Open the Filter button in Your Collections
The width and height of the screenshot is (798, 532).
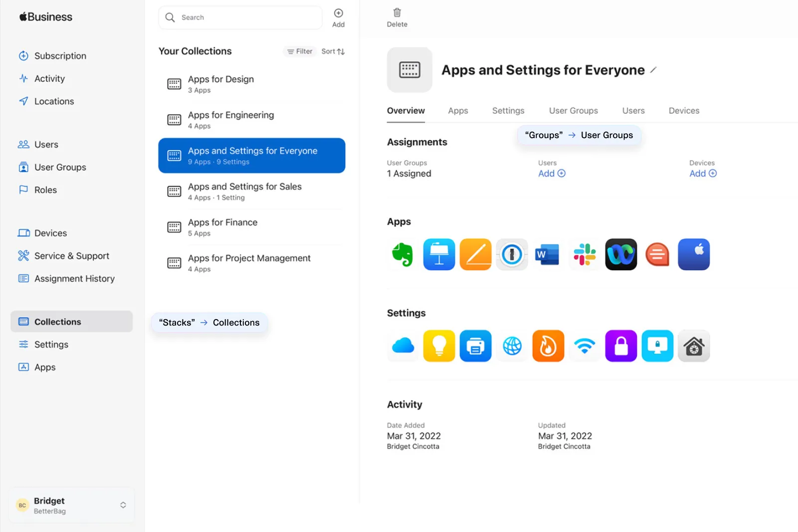tap(300, 51)
